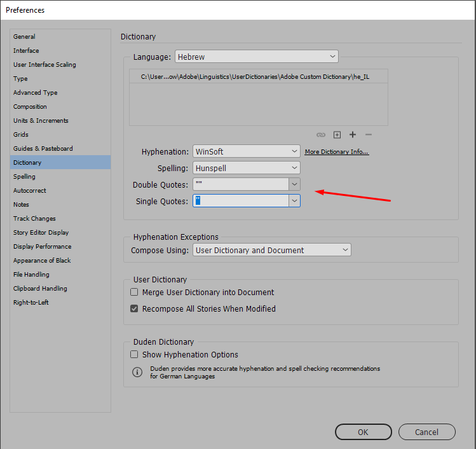Remove dictionary with the minus icon

[x=369, y=135]
